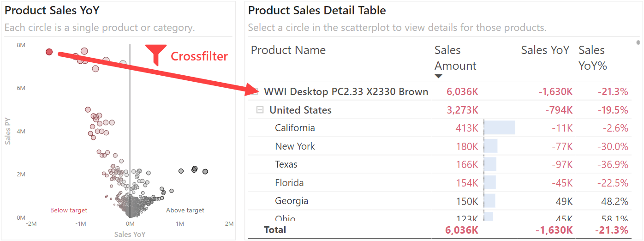This screenshot has width=644, height=241.
Task: Select rightmost dark circle above target
Action: 205,171
